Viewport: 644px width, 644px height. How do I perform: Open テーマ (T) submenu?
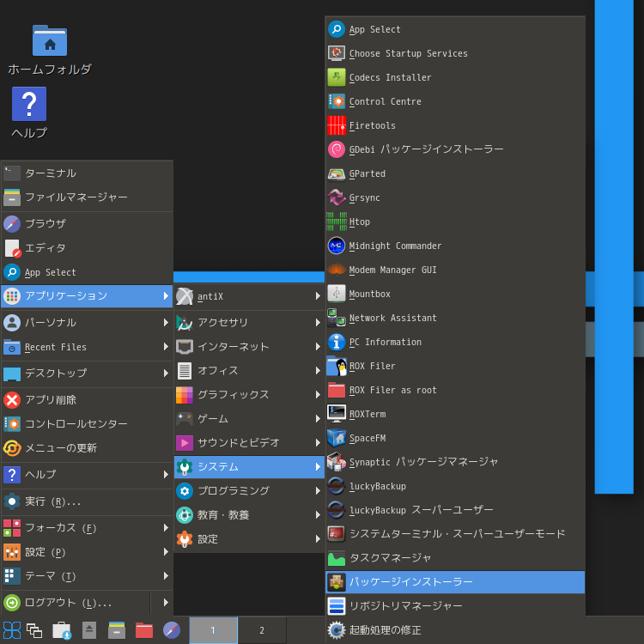pos(87,576)
